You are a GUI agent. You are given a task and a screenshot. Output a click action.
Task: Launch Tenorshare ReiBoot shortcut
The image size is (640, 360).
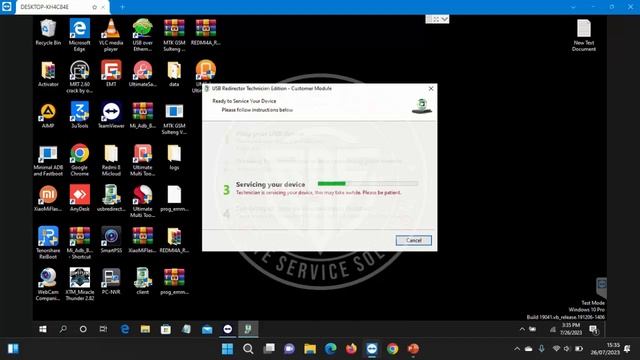[x=48, y=243]
